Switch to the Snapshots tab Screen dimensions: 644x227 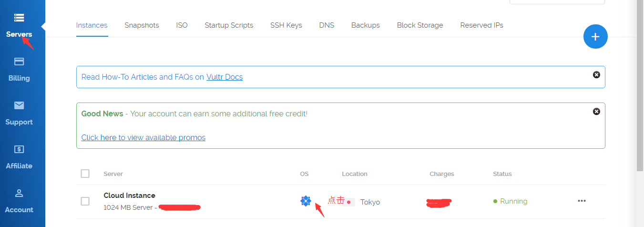click(142, 25)
